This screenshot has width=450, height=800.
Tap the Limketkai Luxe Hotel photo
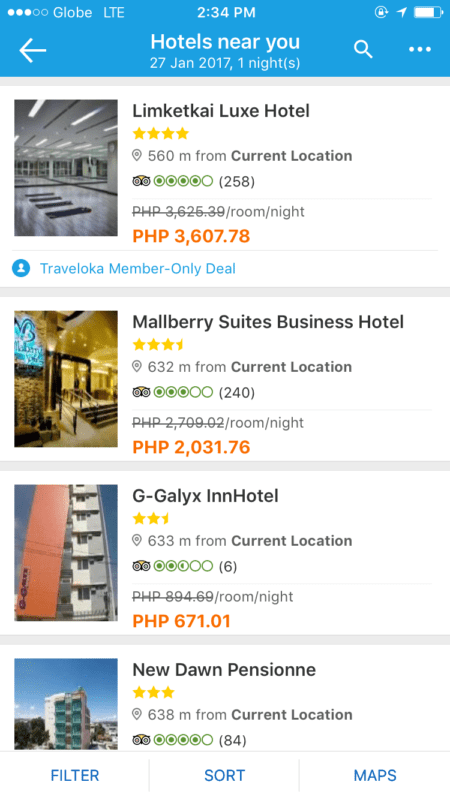point(66,168)
